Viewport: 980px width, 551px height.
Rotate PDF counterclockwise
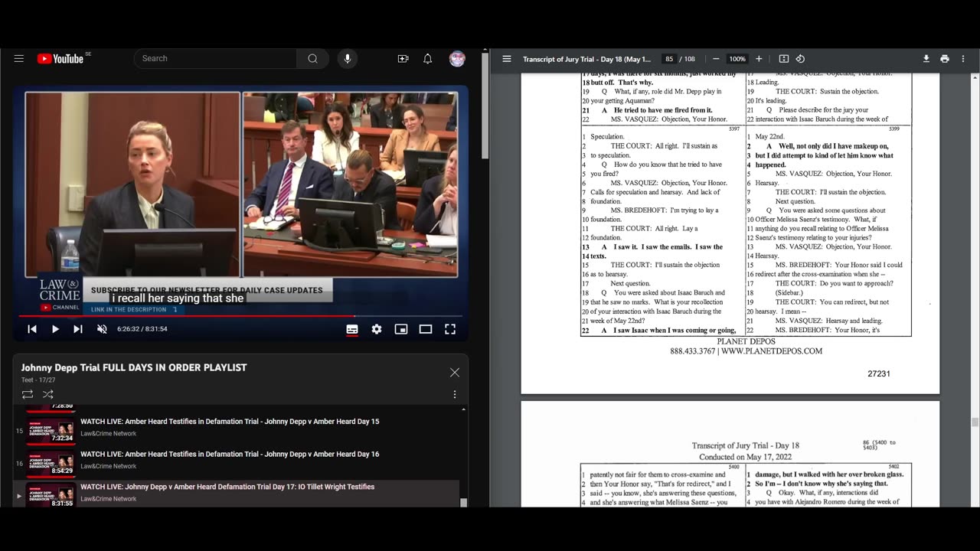click(800, 59)
